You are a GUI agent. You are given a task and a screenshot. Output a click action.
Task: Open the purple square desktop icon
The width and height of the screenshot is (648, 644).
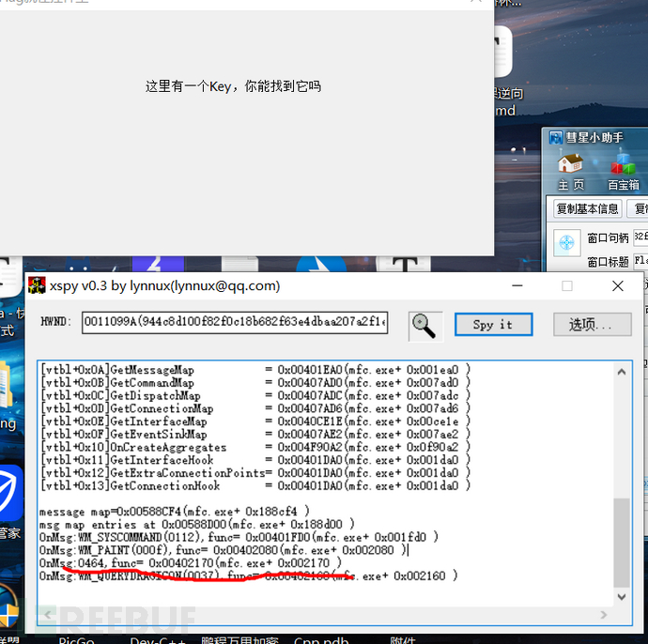tap(158, 264)
